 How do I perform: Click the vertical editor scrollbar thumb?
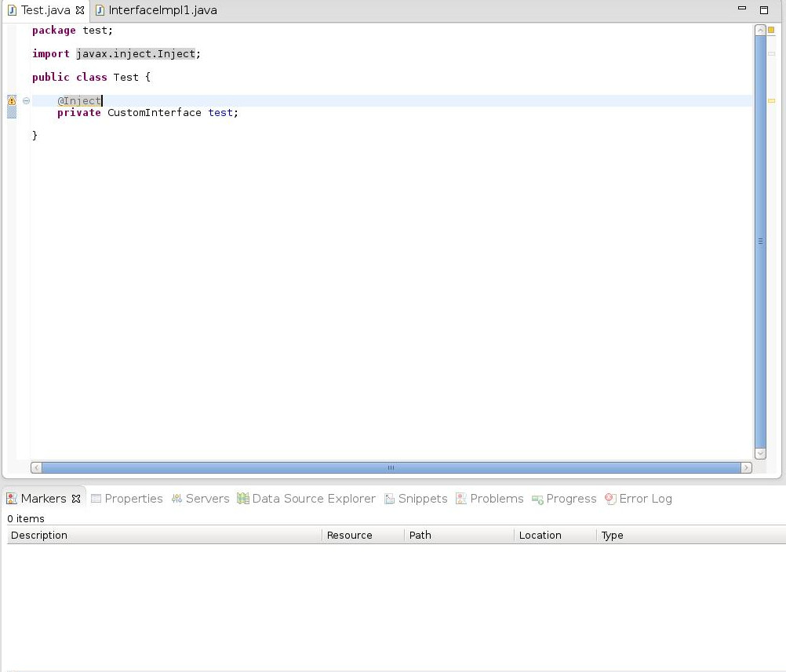point(760,242)
